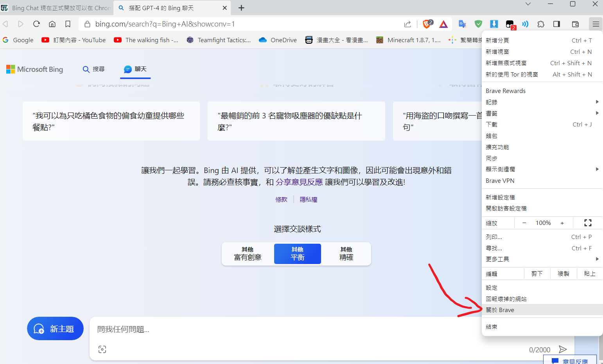
Task: Expand the 顯示側邊欄 submenu
Action: coord(542,169)
